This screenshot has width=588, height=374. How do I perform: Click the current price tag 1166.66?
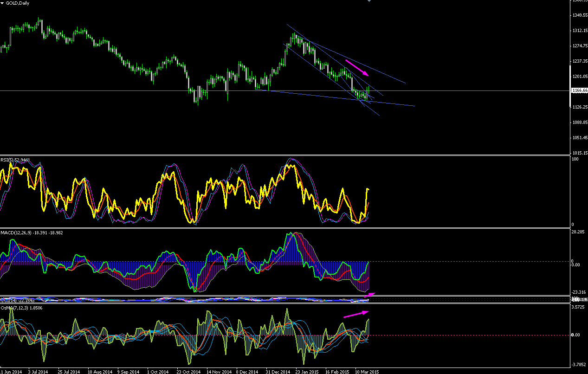click(579, 90)
